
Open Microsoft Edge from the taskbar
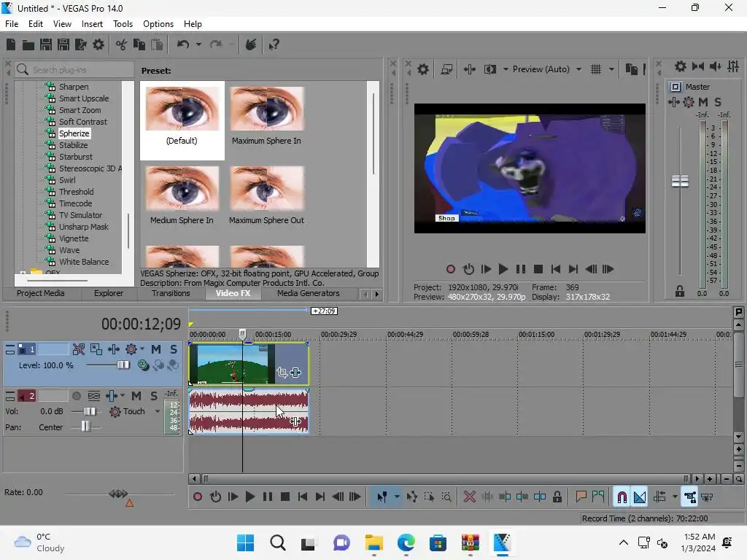[406, 542]
